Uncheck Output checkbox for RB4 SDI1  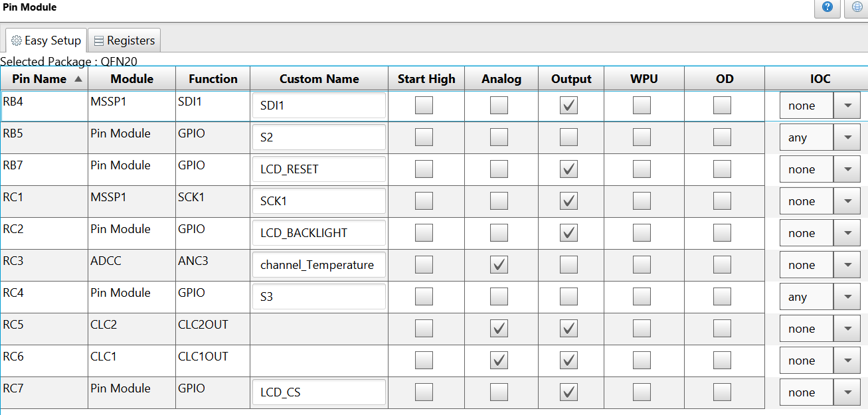(568, 106)
